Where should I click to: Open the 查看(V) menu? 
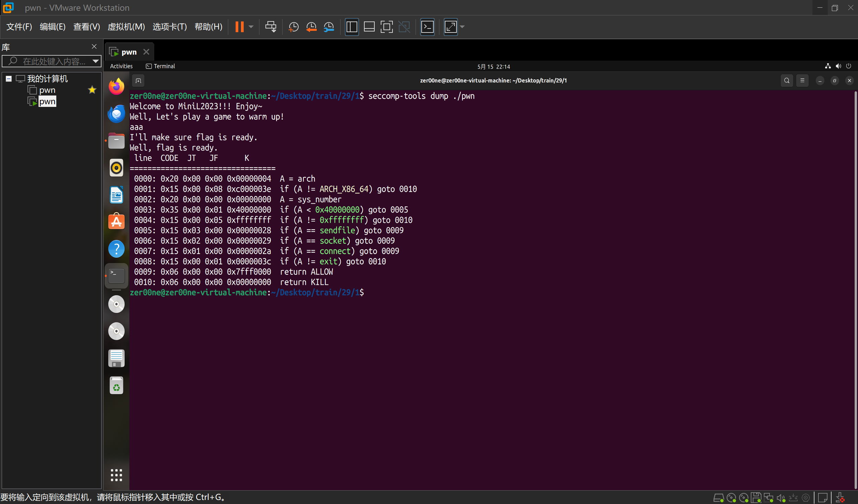(x=86, y=26)
